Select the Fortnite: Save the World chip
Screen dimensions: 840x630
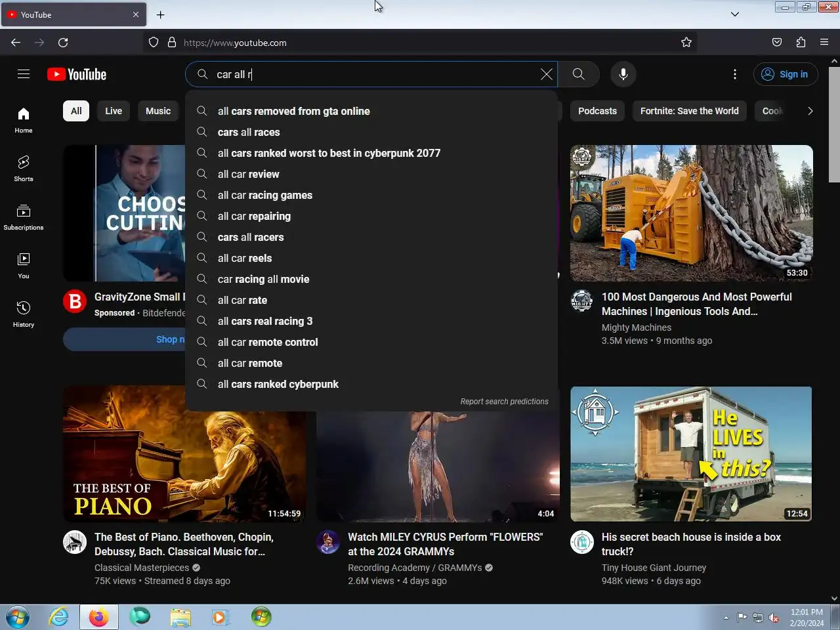689,111
